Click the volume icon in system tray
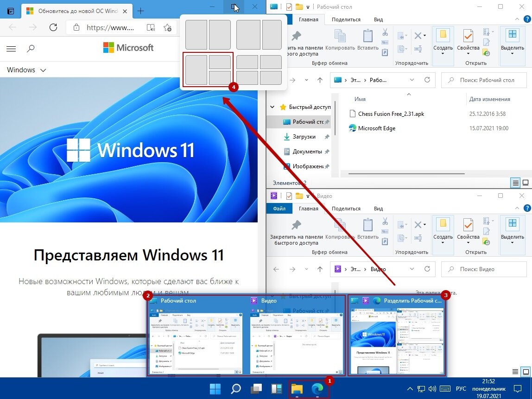Image resolution: width=532 pixels, height=399 pixels. click(432, 389)
